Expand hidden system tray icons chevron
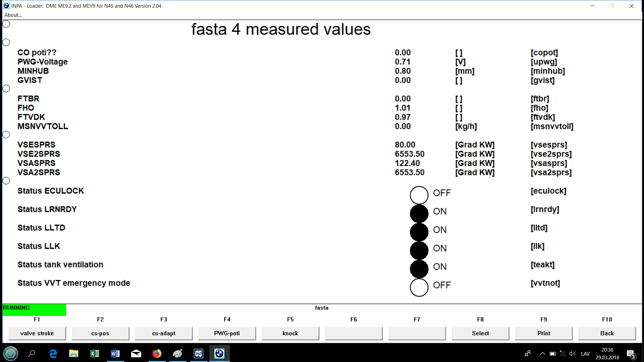The image size is (644, 362). coord(542,354)
